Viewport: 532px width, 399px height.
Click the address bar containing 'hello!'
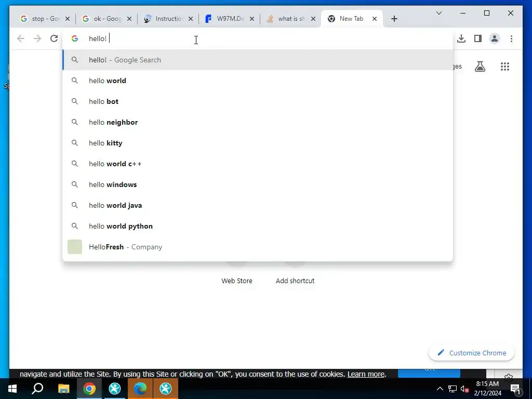click(x=258, y=38)
